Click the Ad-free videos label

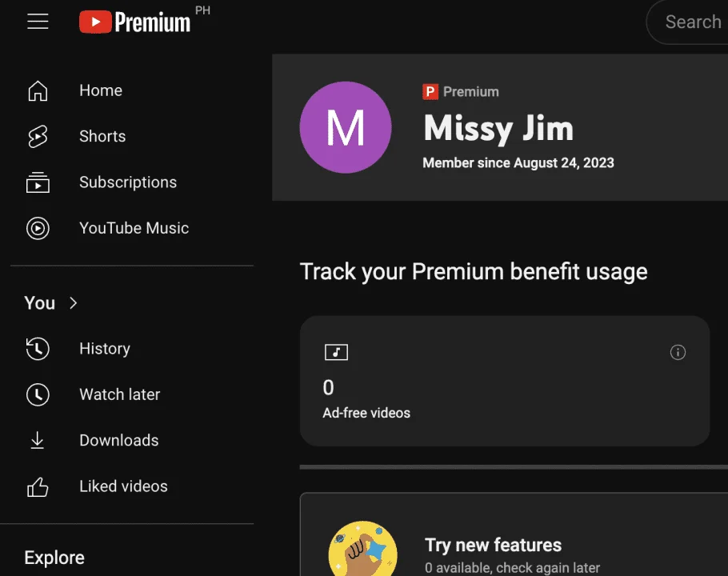click(366, 413)
